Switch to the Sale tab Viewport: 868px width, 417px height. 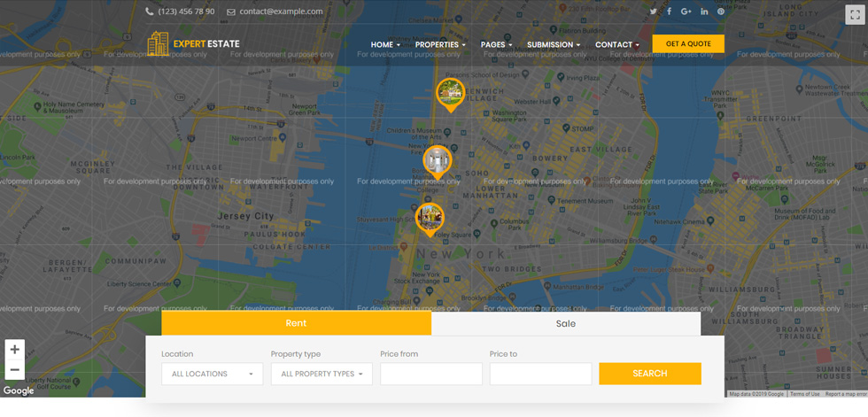point(566,323)
